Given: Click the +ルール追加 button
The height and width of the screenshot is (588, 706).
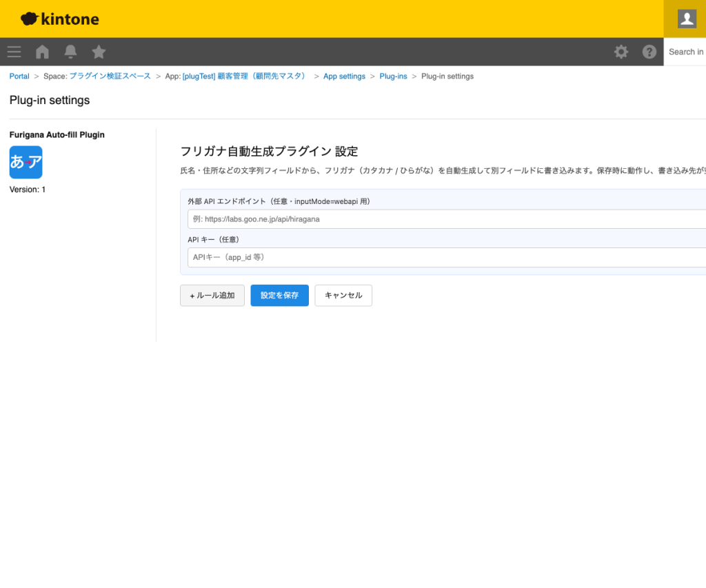Looking at the screenshot, I should click(212, 295).
